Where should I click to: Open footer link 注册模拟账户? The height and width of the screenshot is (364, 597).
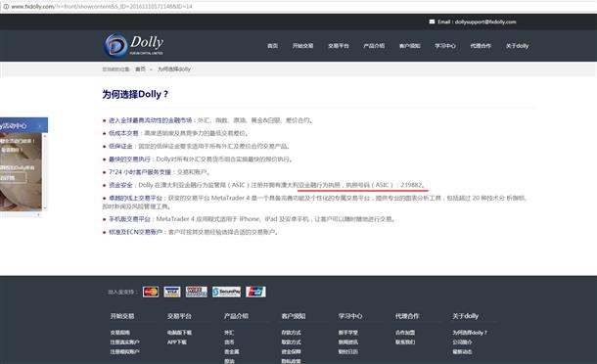tap(125, 352)
